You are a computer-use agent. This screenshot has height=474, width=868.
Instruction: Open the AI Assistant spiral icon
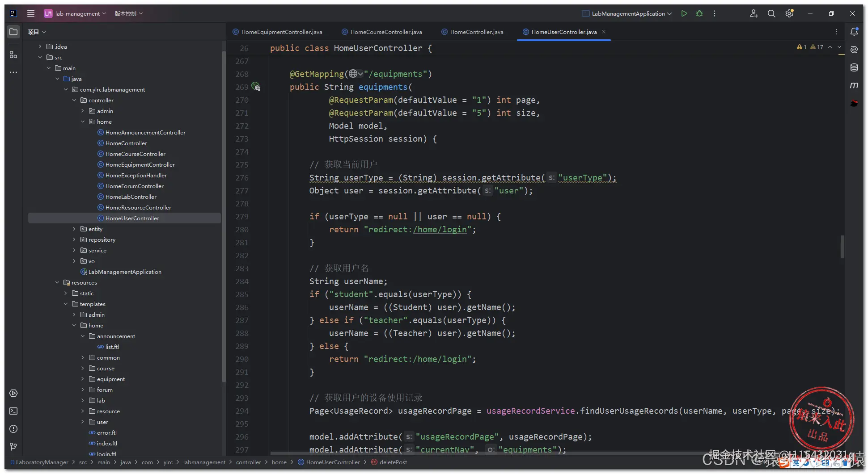pyautogui.click(x=854, y=50)
